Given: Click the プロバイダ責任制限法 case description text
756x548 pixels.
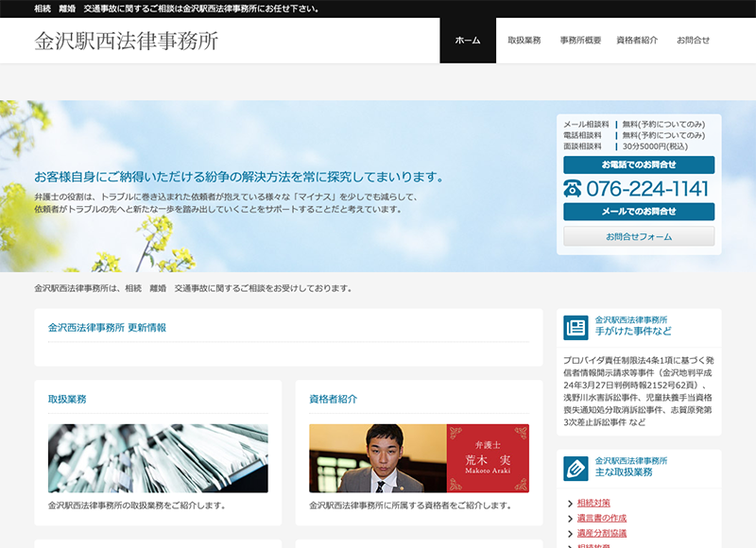Looking at the screenshot, I should pos(638,391).
